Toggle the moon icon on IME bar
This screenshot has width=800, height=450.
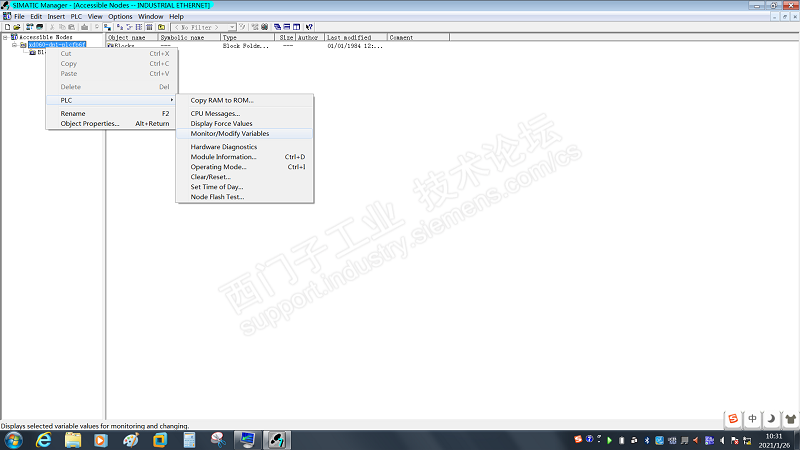(x=771, y=419)
